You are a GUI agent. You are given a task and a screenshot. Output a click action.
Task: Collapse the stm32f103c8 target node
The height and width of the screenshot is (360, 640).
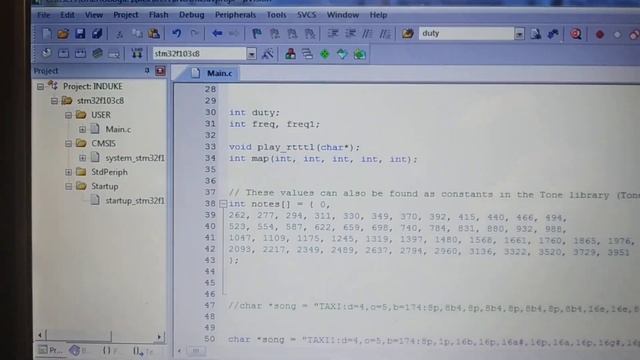pyautogui.click(x=54, y=101)
